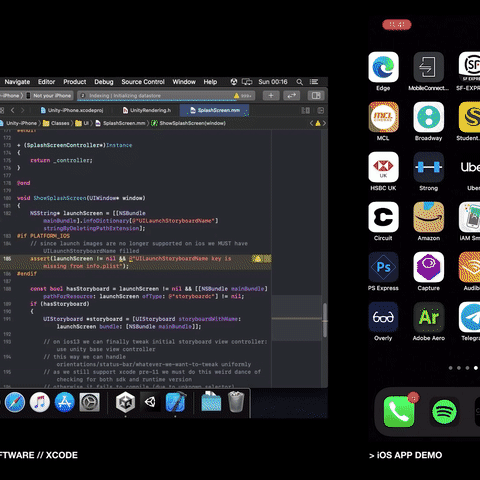
Task: Open the UI breadcrumb folder
Action: pyautogui.click(x=82, y=123)
